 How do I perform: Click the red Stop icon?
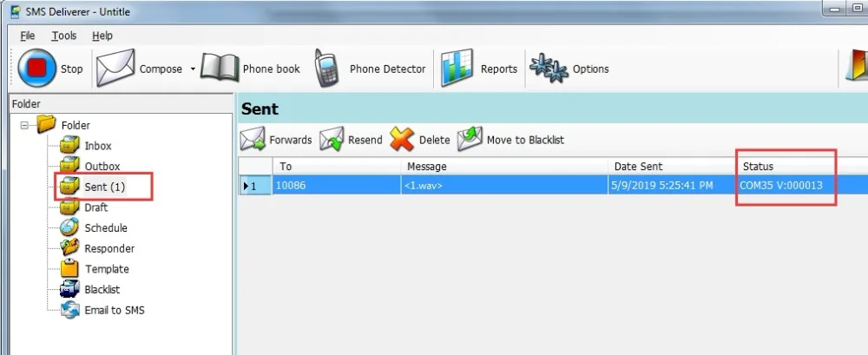pyautogui.click(x=37, y=69)
